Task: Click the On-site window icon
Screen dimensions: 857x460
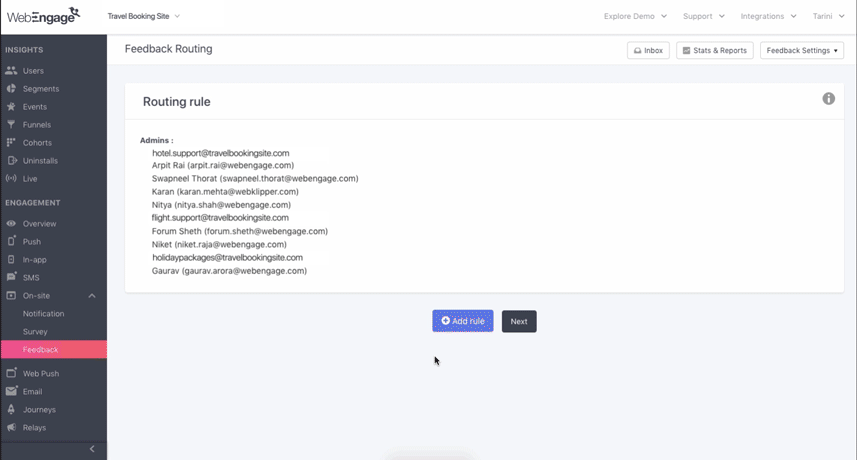Action: tap(11, 296)
